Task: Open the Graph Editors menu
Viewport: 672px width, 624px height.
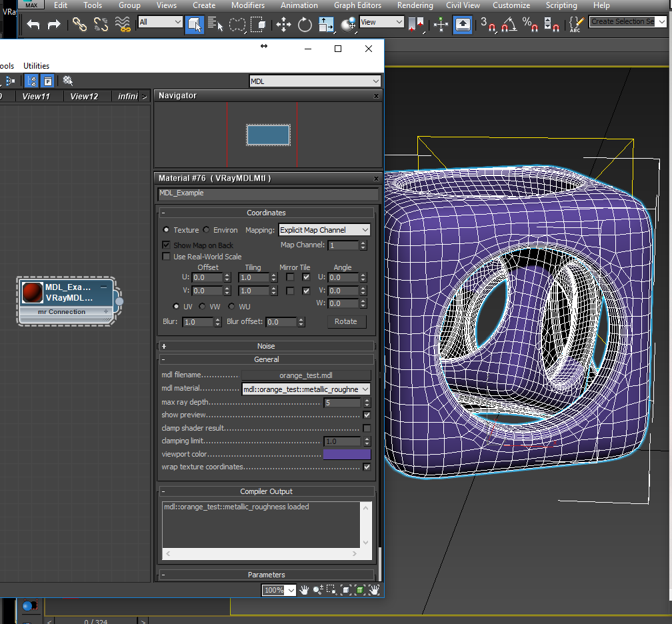Action: coord(359,5)
